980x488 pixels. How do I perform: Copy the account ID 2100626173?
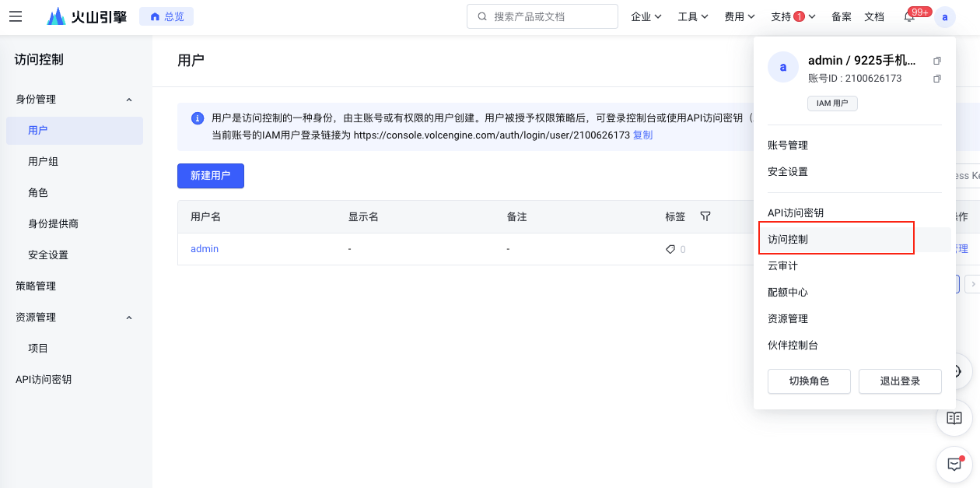[937, 79]
